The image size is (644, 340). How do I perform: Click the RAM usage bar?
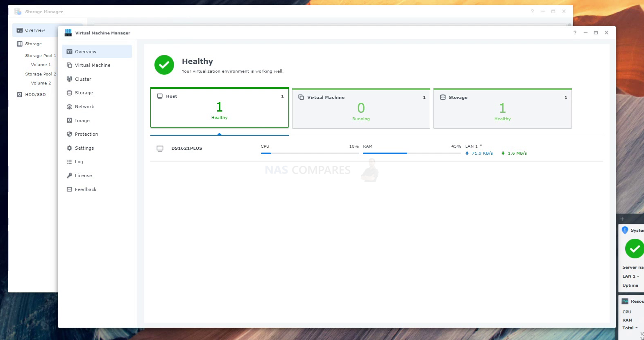pos(412,153)
